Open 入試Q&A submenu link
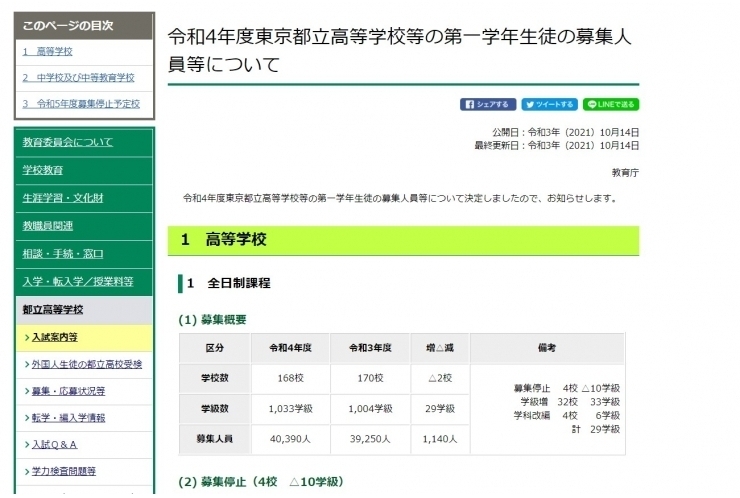Screen dimensions: 740x498 54,444
